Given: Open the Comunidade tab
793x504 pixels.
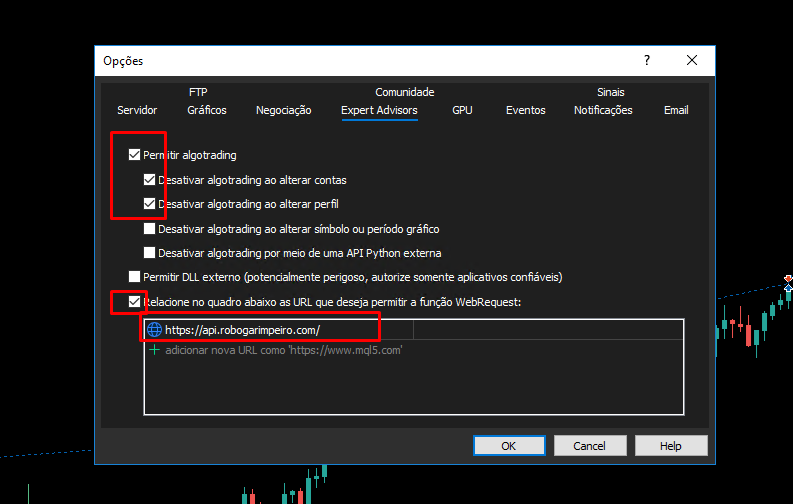Looking at the screenshot, I should point(404,92).
